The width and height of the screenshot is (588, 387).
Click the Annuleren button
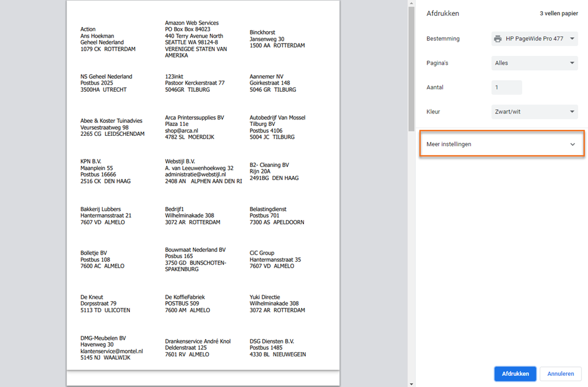tap(560, 374)
